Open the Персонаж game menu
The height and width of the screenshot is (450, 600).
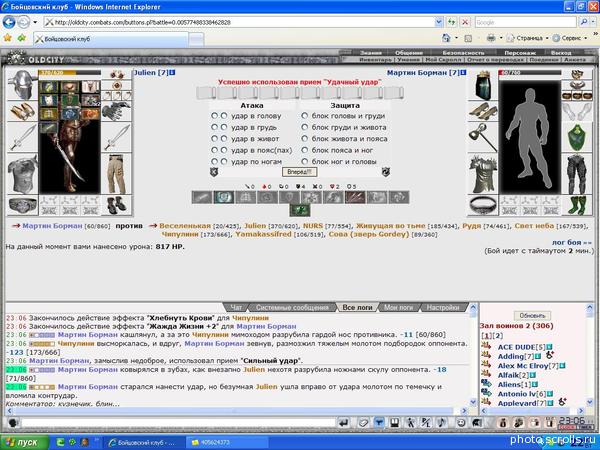coord(520,53)
